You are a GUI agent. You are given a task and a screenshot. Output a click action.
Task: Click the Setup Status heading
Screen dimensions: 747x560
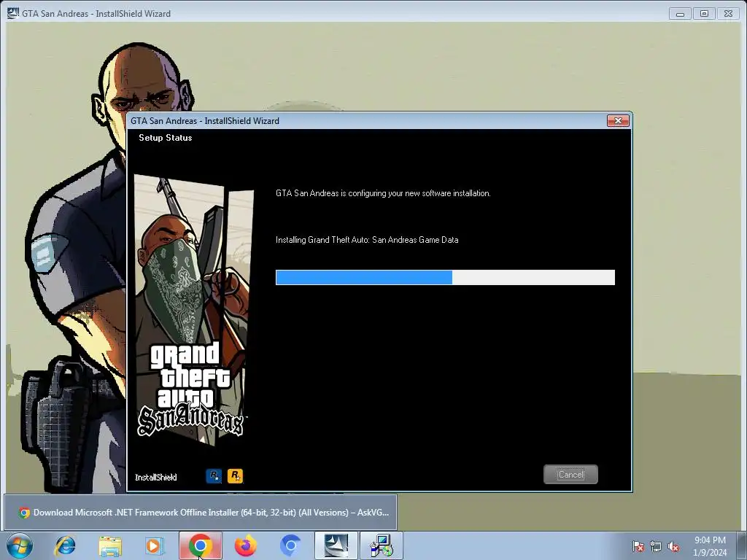(166, 138)
